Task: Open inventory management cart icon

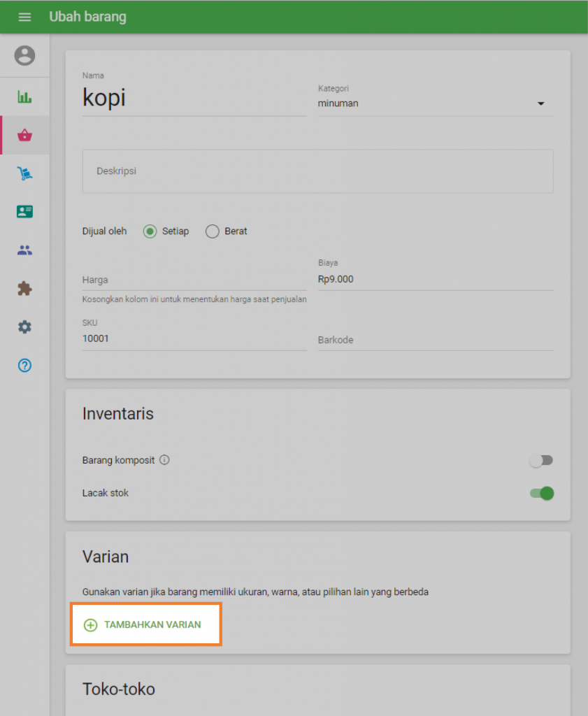Action: (x=24, y=173)
